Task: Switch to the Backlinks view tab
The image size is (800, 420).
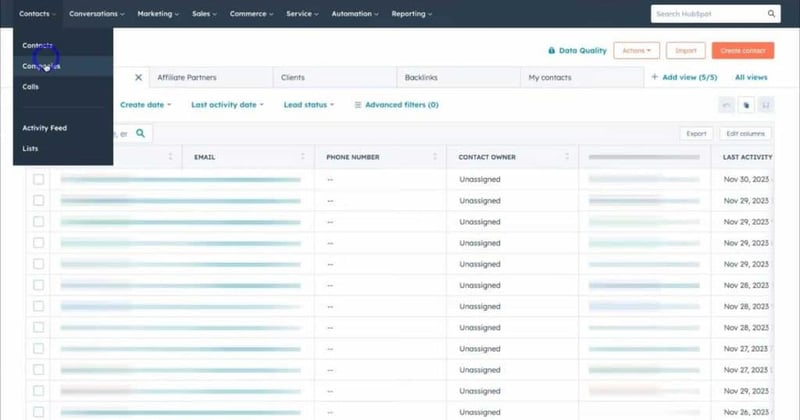Action: click(458, 78)
